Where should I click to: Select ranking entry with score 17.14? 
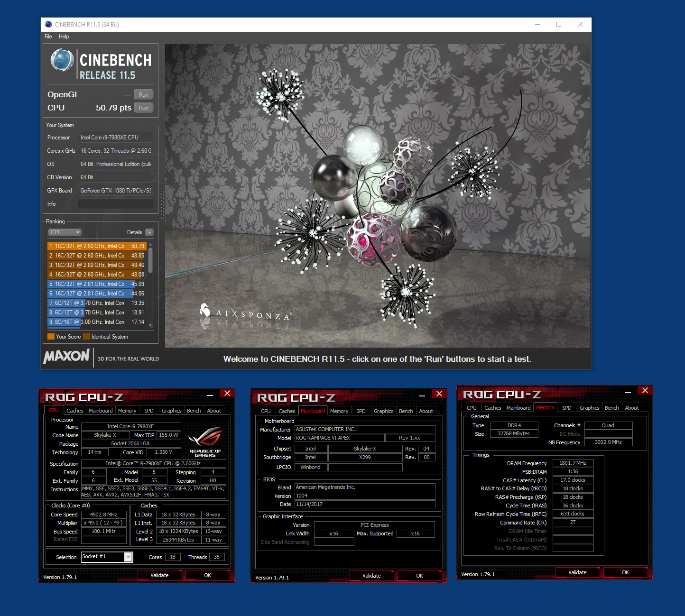[97, 322]
